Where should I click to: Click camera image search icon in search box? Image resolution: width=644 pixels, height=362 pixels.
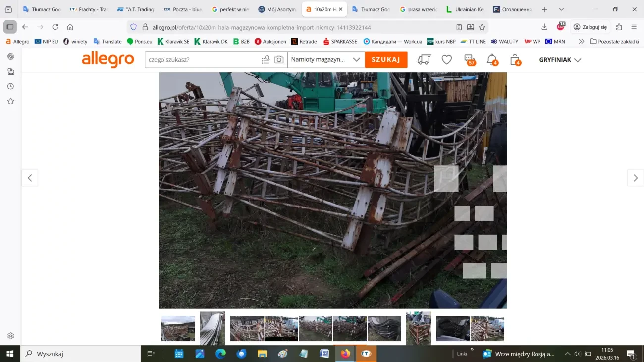click(x=279, y=60)
